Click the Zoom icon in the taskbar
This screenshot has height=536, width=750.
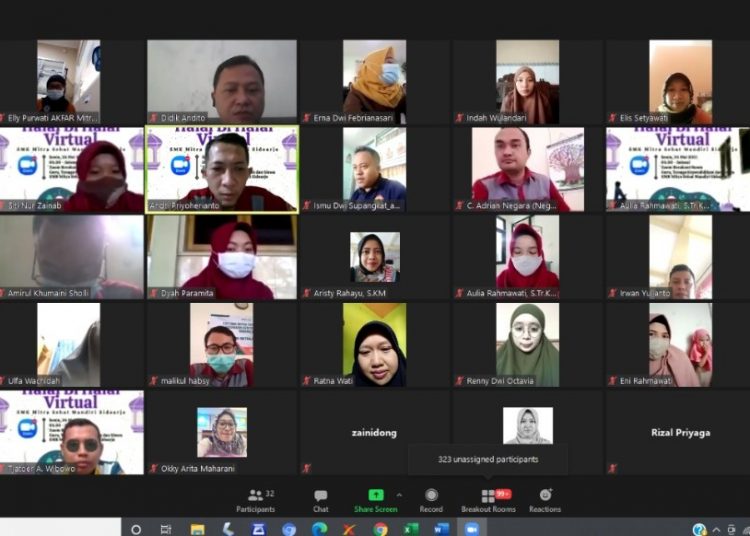coord(472,528)
